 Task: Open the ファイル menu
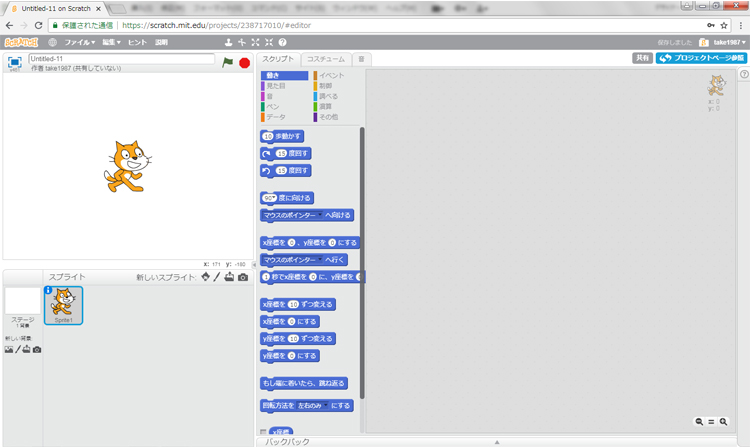[x=79, y=43]
